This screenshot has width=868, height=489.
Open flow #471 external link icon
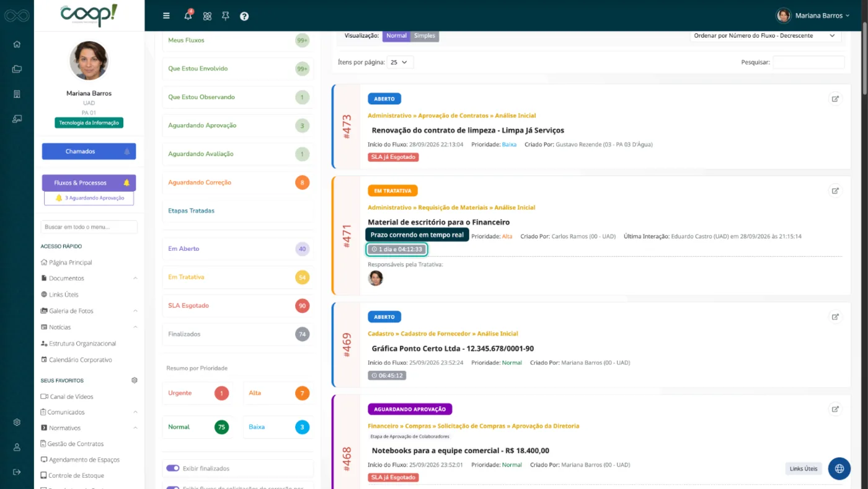coord(835,191)
